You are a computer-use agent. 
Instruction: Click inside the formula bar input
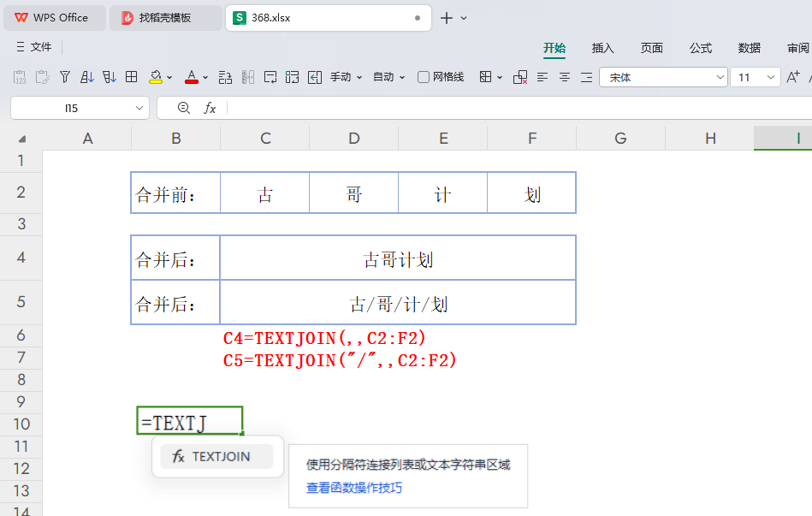pyautogui.click(x=519, y=108)
